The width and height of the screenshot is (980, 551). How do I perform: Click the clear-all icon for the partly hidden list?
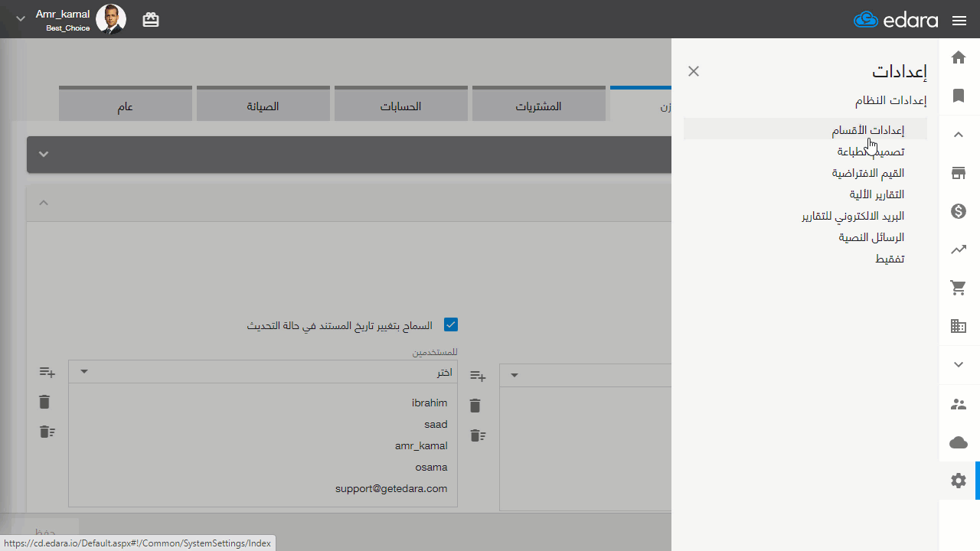(478, 435)
